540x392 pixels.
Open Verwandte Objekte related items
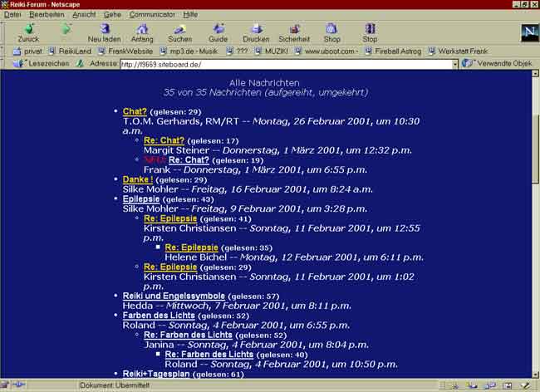click(498, 64)
